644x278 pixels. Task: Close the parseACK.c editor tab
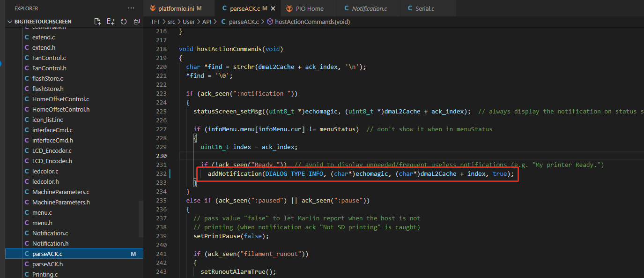pos(273,8)
